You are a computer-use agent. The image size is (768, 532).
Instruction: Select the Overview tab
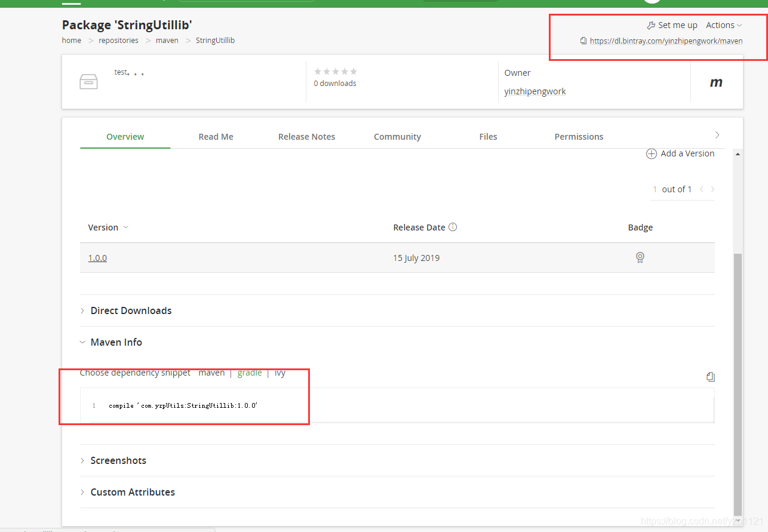point(125,137)
